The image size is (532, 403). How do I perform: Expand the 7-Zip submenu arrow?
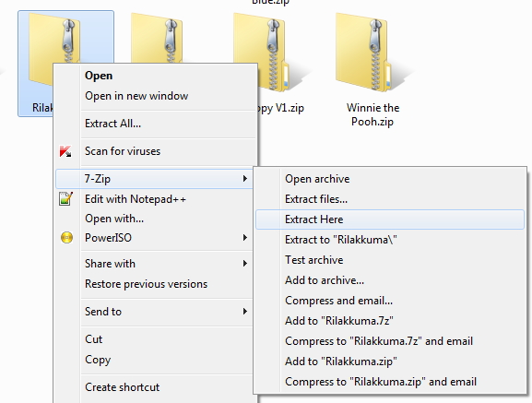(245, 178)
